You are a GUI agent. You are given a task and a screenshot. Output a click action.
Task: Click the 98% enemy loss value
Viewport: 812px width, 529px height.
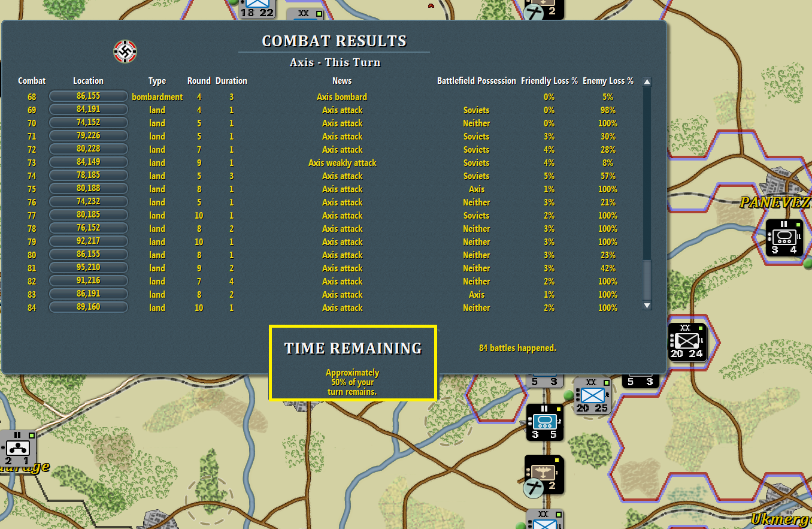pos(608,110)
